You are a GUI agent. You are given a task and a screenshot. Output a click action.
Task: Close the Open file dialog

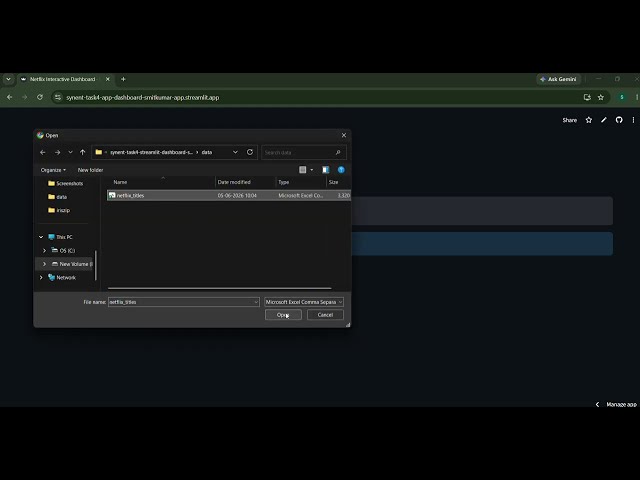coord(344,135)
